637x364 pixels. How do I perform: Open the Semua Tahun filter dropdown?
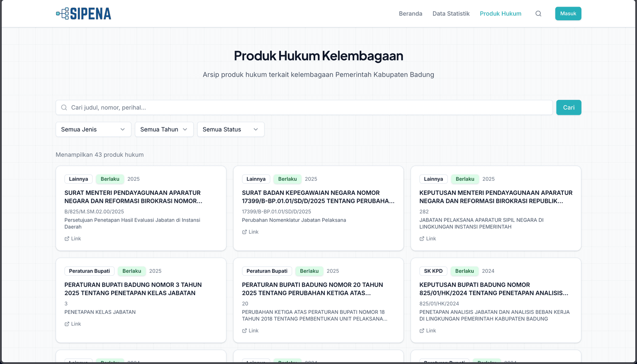click(x=164, y=129)
